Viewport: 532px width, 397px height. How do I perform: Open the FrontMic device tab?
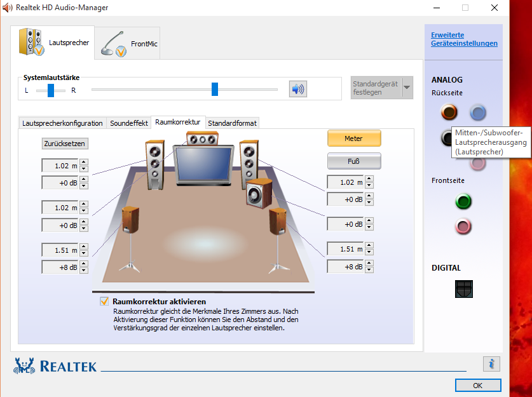point(127,44)
